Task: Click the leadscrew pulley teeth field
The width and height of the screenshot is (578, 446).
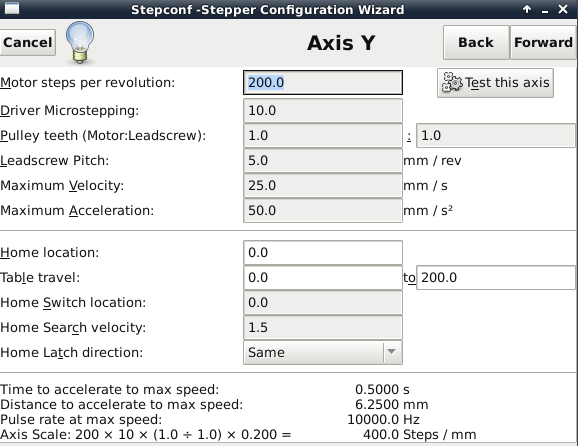Action: [x=496, y=136]
